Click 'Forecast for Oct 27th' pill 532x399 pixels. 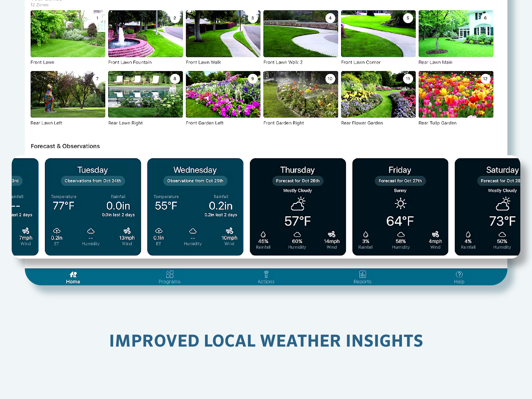coord(400,181)
